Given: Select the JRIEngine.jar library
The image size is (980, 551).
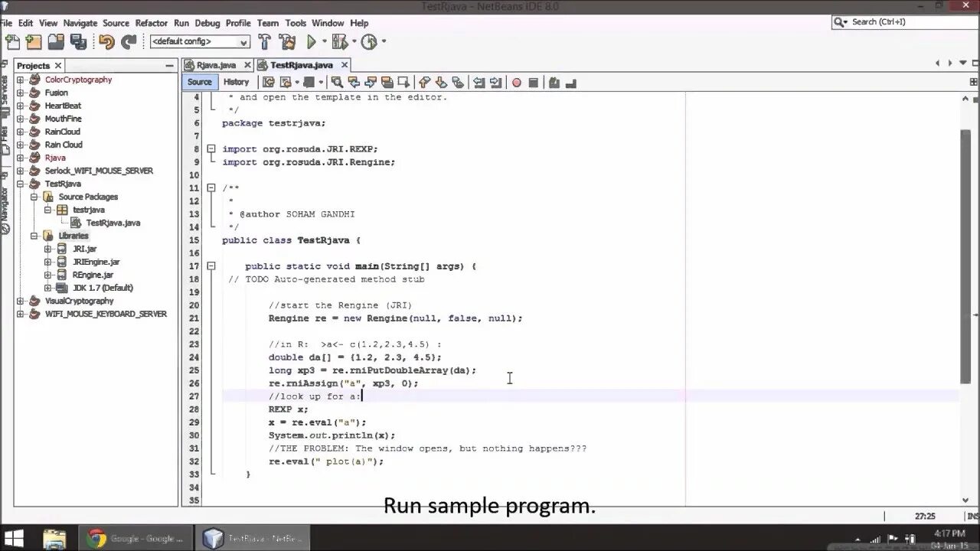Looking at the screenshot, I should pos(96,262).
